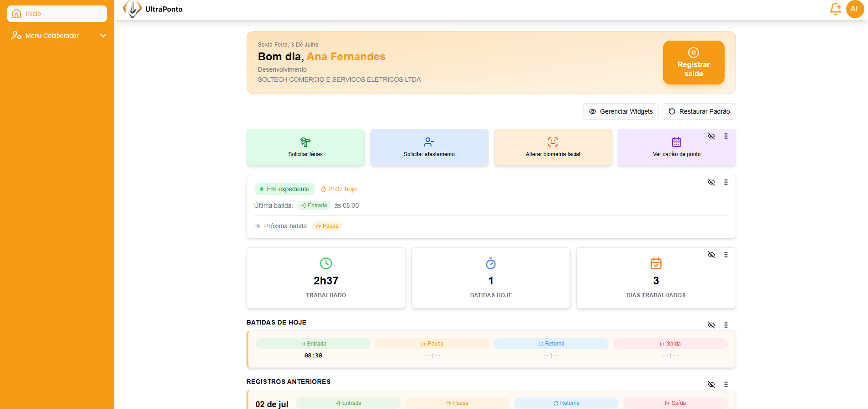Hide the worked-hours statistics widget

pyautogui.click(x=711, y=255)
